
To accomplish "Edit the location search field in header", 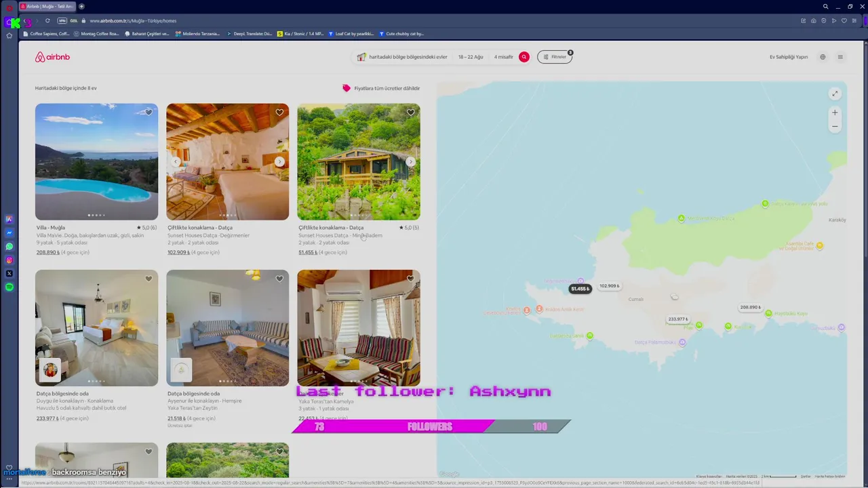I will [x=402, y=57].
